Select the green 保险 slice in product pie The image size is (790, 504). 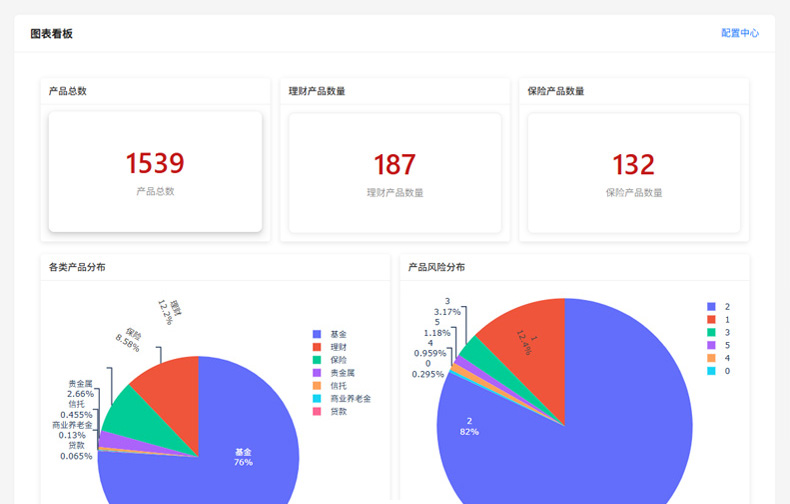click(130, 412)
